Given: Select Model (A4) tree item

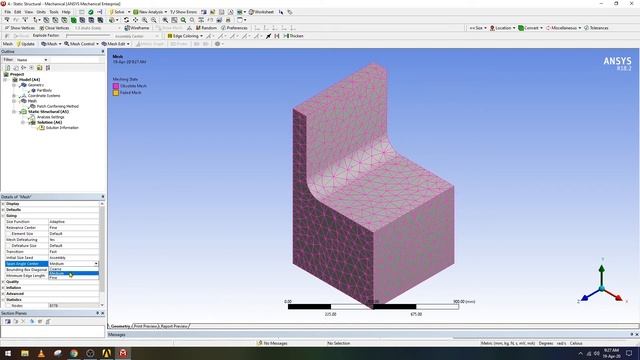Looking at the screenshot, I should (29, 80).
